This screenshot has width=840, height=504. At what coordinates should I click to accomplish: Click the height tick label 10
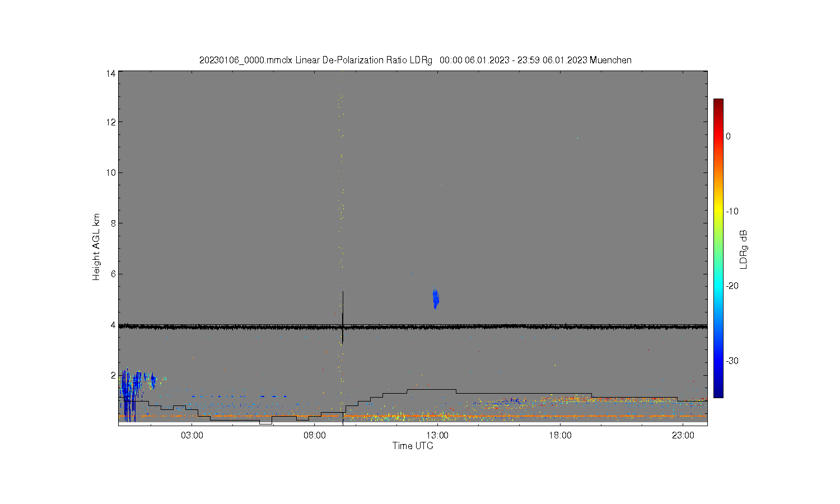(111, 172)
